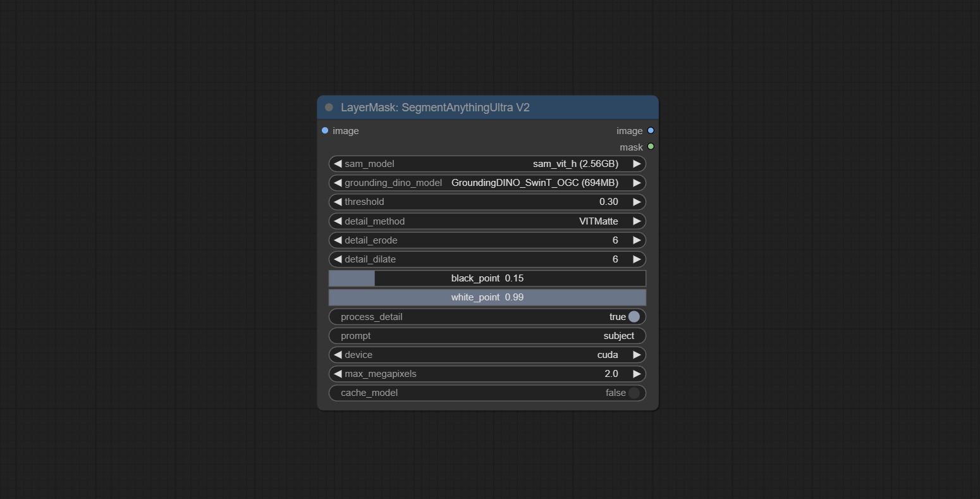980x499 pixels.
Task: Increase threshold using right arrow
Action: (637, 202)
